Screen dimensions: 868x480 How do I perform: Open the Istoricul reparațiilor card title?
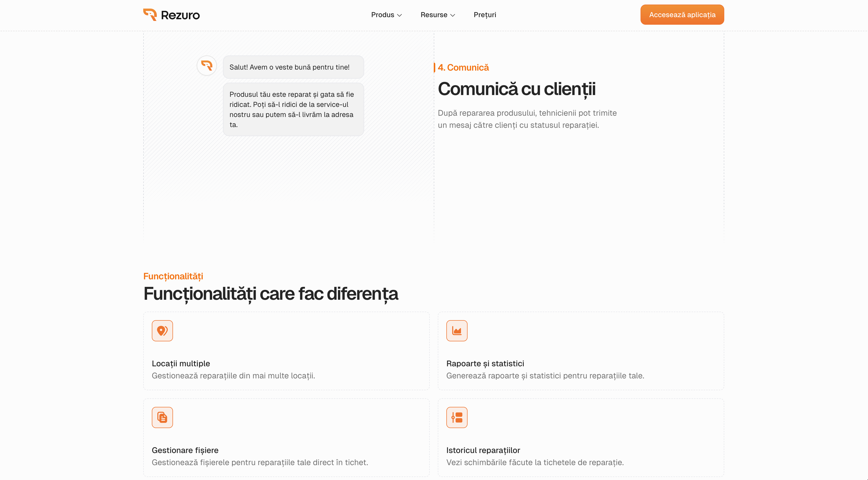[x=483, y=450]
